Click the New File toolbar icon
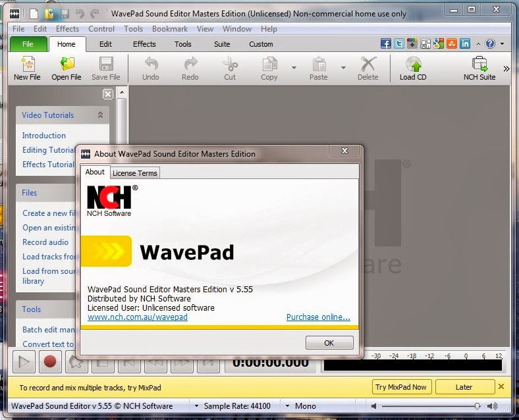The image size is (519, 420). pos(28,68)
